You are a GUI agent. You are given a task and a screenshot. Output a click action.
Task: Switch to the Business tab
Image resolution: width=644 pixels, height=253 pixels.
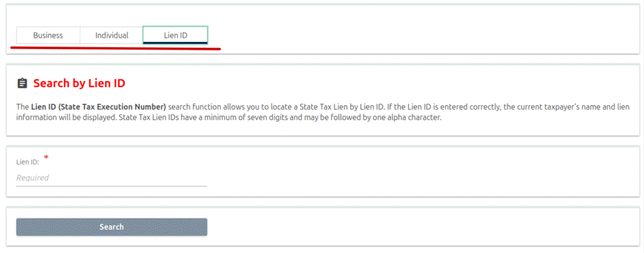[x=48, y=35]
